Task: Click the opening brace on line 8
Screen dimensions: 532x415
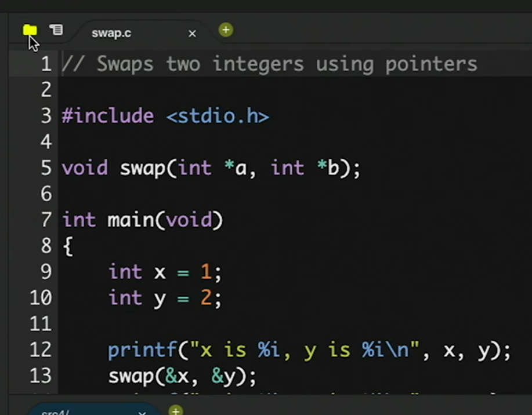Action: [68, 246]
